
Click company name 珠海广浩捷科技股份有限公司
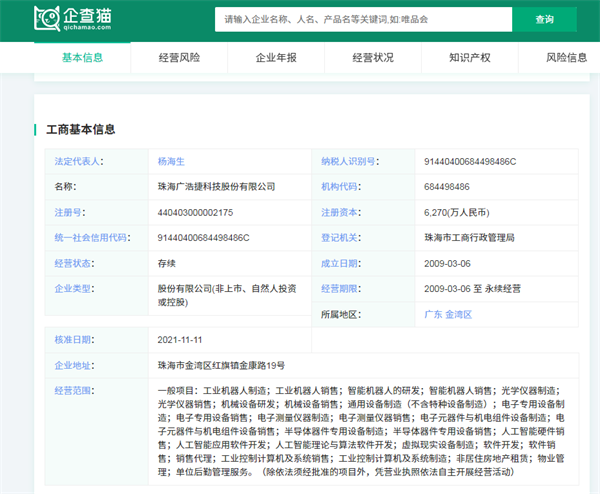[216, 186]
